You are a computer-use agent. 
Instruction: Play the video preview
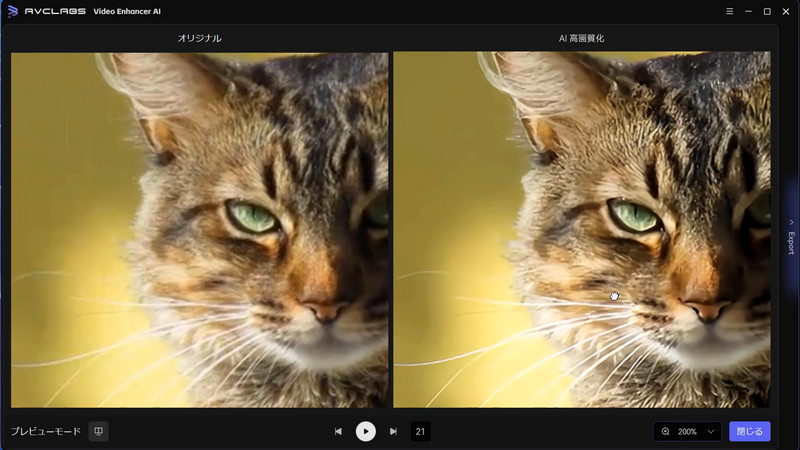click(x=365, y=431)
